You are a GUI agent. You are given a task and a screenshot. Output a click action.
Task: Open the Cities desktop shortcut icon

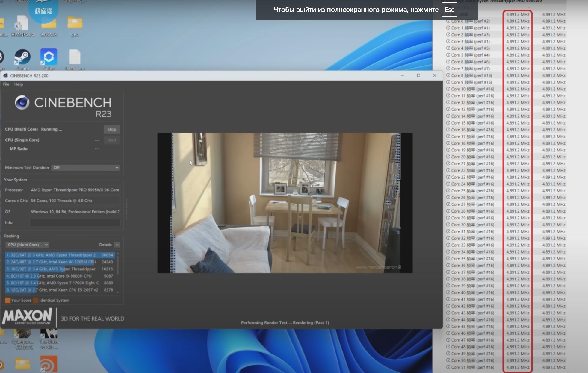point(49,59)
